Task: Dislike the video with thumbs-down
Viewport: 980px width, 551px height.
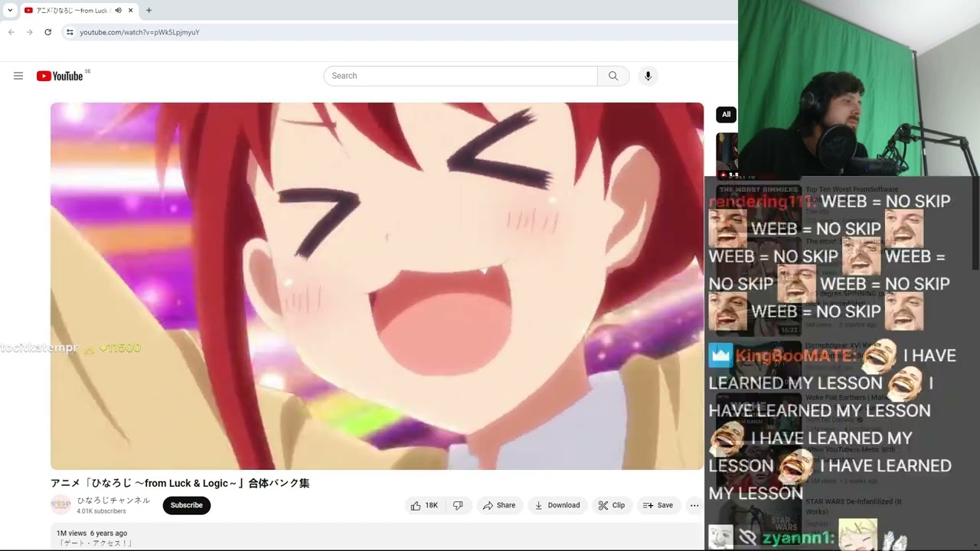Action: point(458,505)
